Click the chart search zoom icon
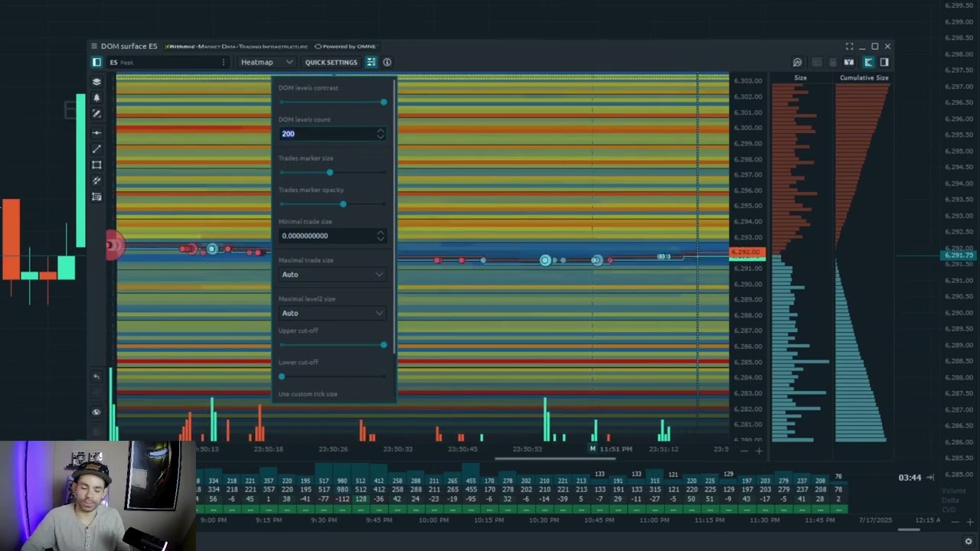The image size is (980, 551). click(x=797, y=62)
